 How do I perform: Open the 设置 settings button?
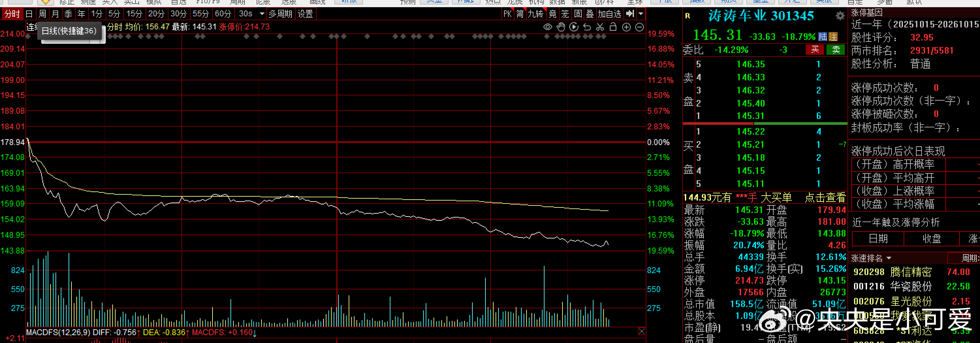[305, 14]
